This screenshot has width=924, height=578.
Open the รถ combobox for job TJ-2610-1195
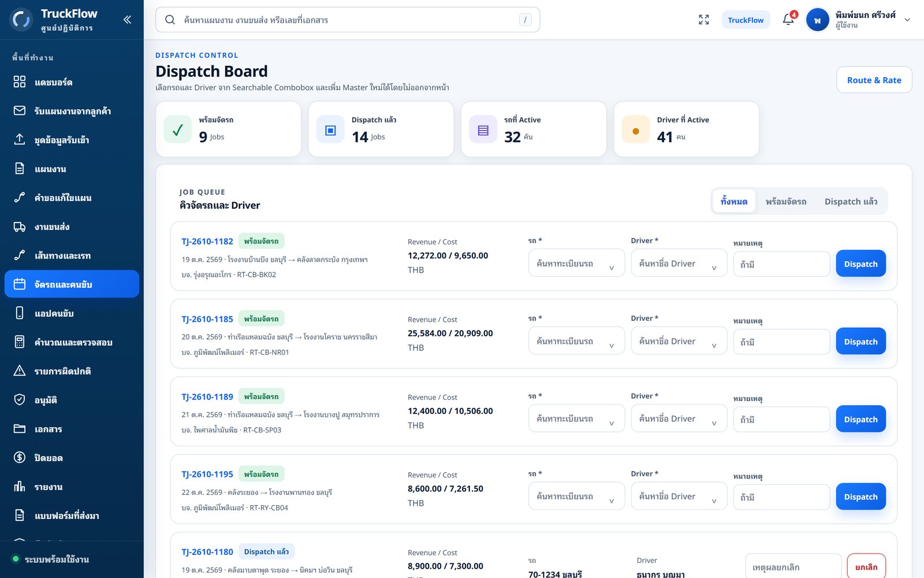point(576,496)
